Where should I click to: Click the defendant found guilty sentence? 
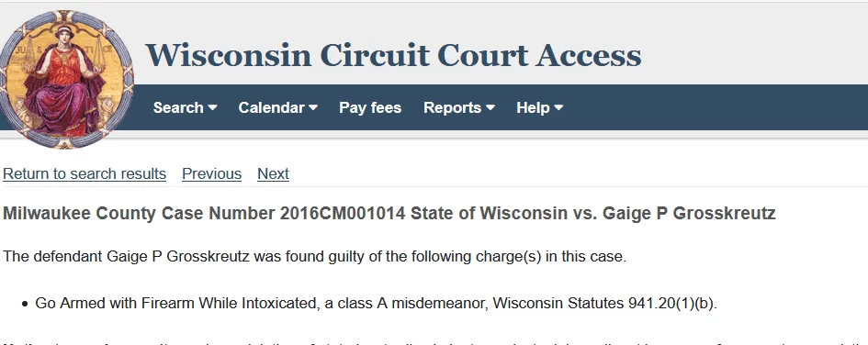(314, 257)
